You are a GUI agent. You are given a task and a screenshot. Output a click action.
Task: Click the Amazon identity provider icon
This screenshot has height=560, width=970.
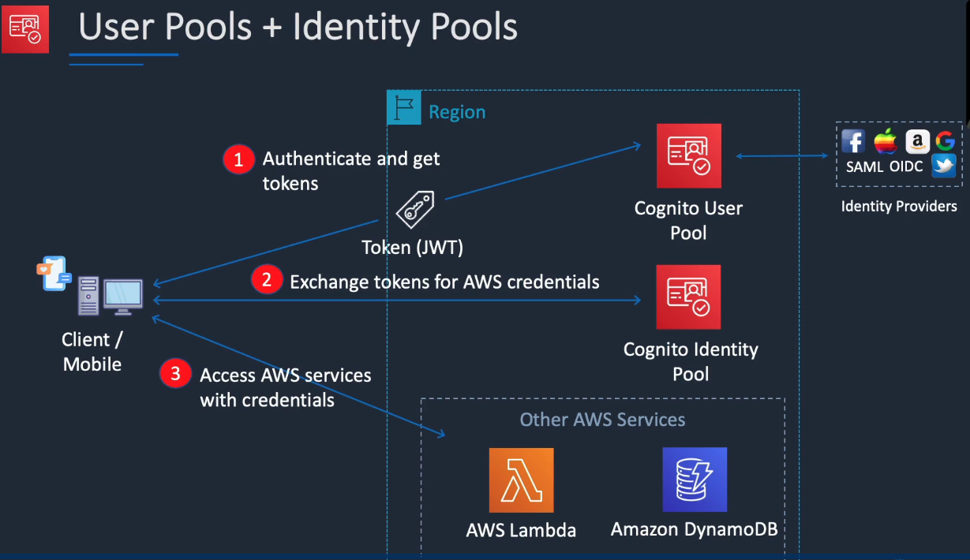pyautogui.click(x=917, y=141)
